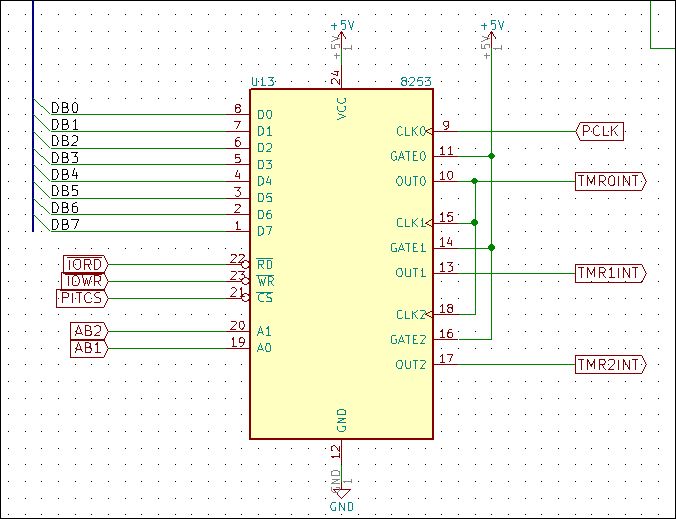Screen dimensions: 676x519
Task: Click the IORD input label
Action: [x=85, y=264]
